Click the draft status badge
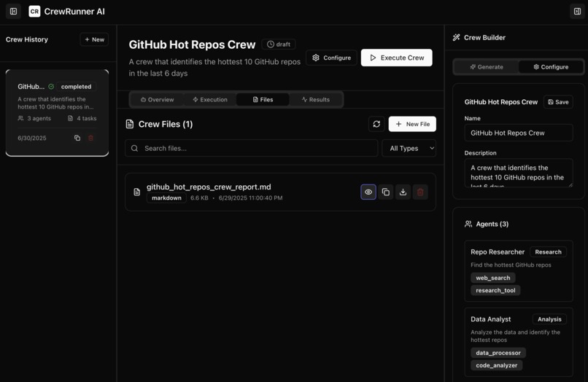The image size is (588, 382). [x=279, y=44]
